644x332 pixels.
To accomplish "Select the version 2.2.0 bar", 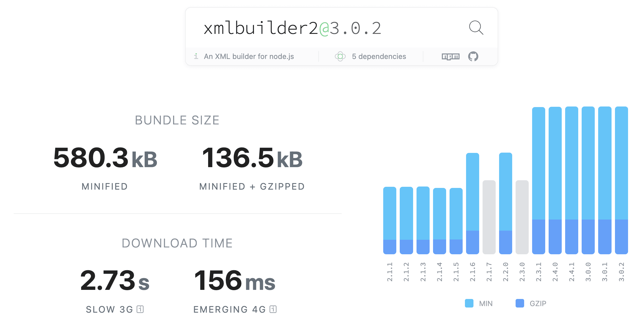I will click(x=505, y=203).
